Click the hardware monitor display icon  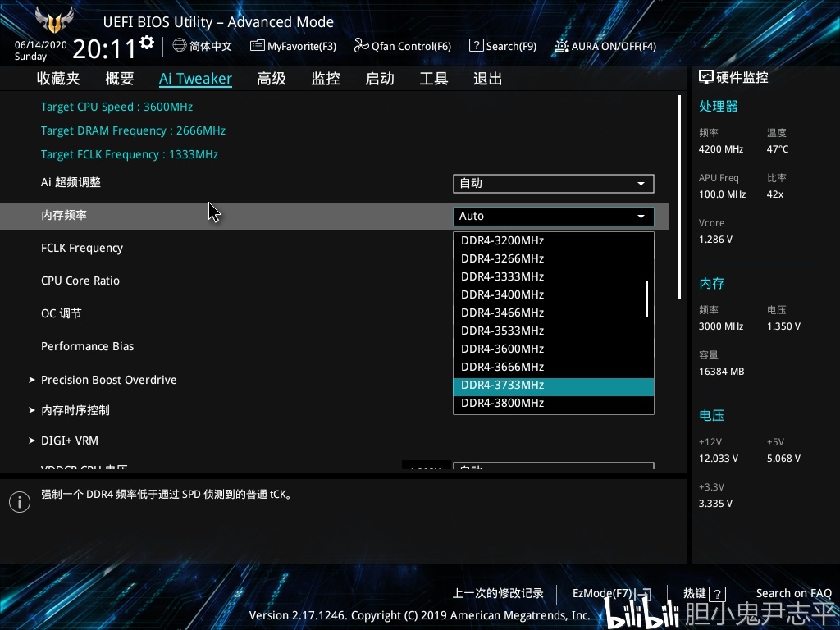[x=706, y=78]
